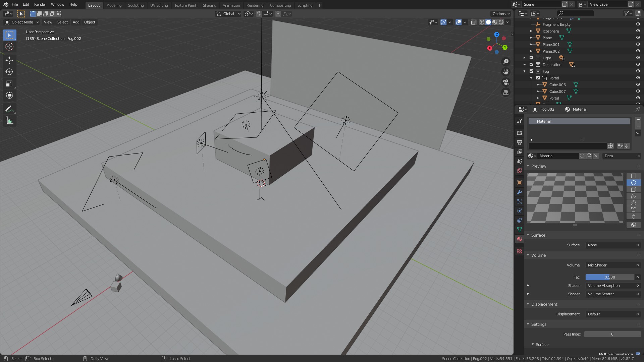Viewport: 644px width, 362px height.
Task: Activate the Transform tool
Action: (9, 95)
